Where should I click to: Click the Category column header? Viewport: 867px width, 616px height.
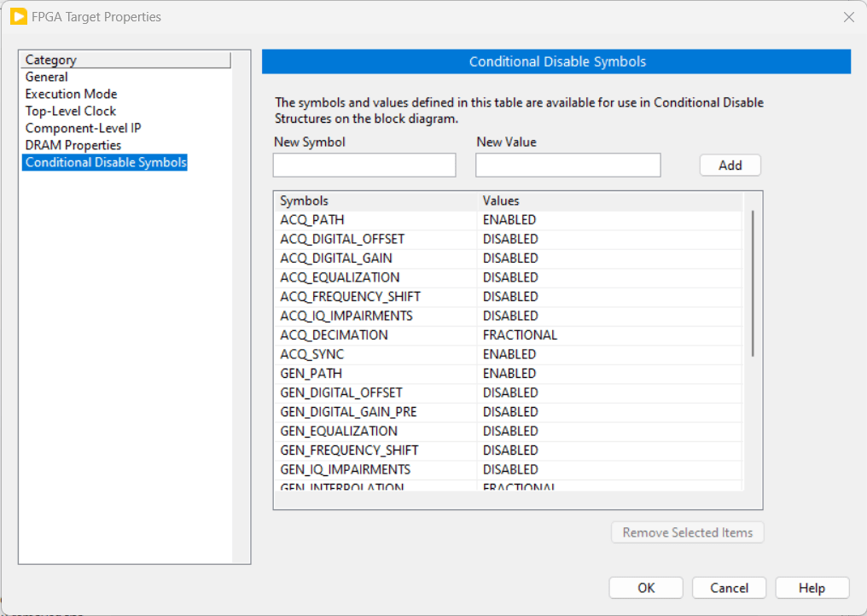click(51, 60)
